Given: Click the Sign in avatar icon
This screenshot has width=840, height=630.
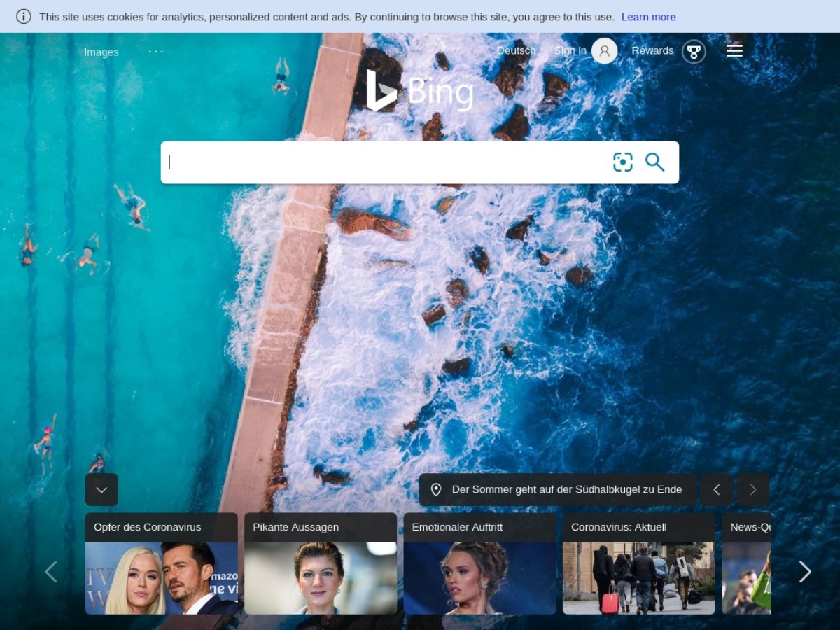Looking at the screenshot, I should (604, 51).
